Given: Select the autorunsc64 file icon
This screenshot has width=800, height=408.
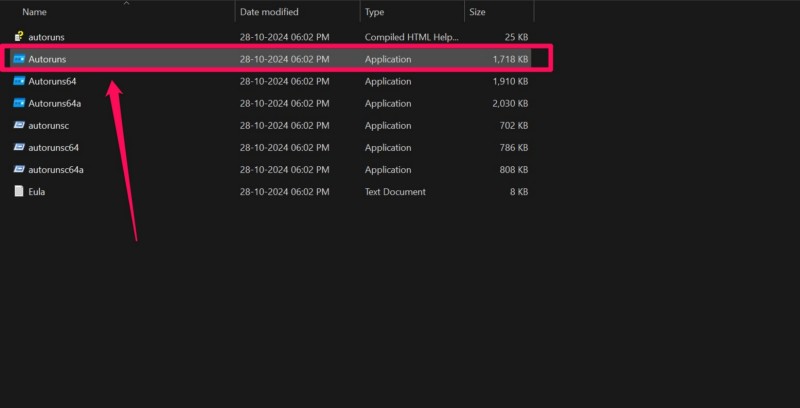Looking at the screenshot, I should pyautogui.click(x=19, y=147).
